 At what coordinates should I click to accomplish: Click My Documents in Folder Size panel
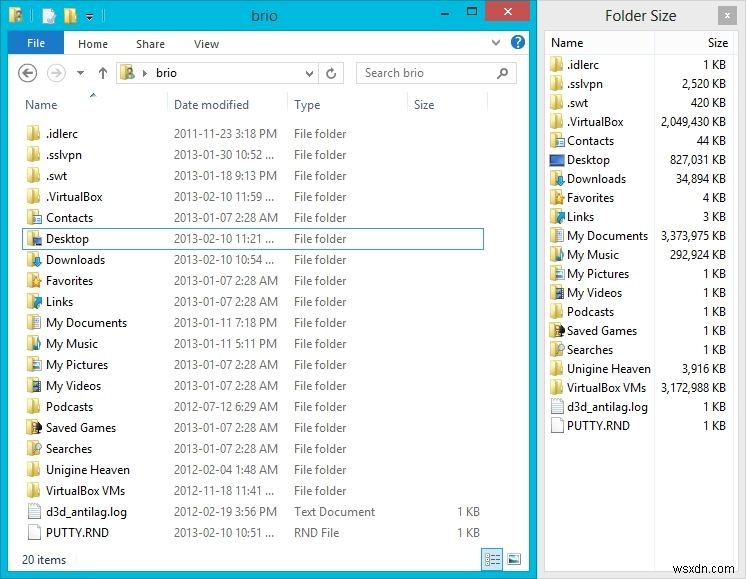point(607,236)
